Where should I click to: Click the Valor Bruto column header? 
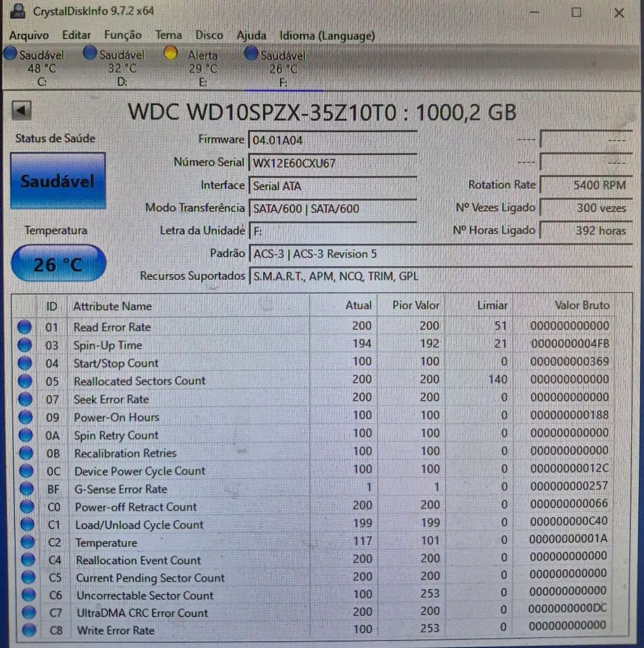582,305
